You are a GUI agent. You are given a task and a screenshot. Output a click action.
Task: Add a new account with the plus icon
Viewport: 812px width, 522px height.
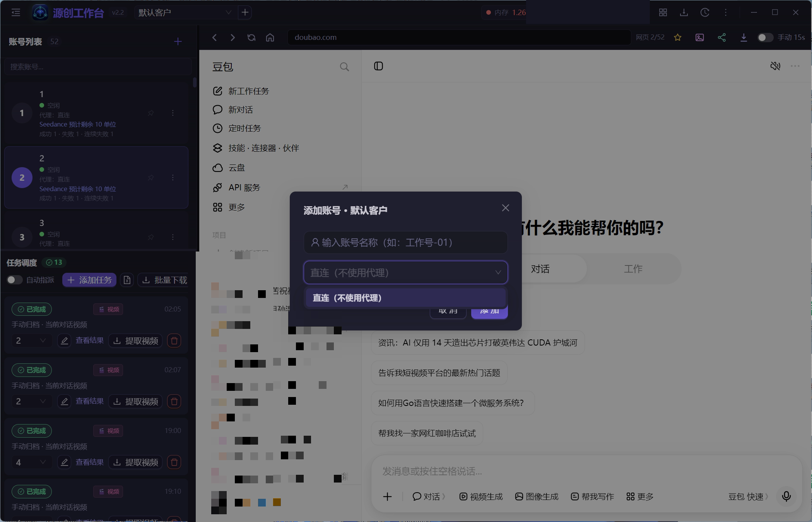178,41
